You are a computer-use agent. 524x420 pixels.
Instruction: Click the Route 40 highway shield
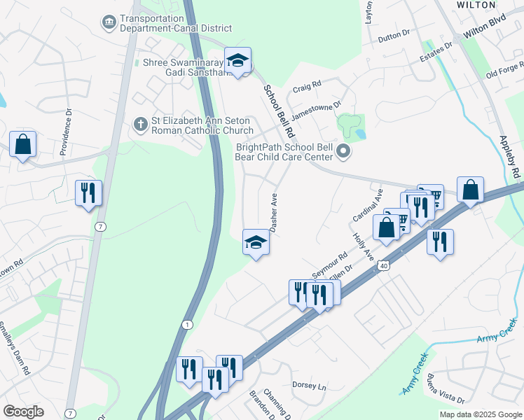(x=384, y=266)
